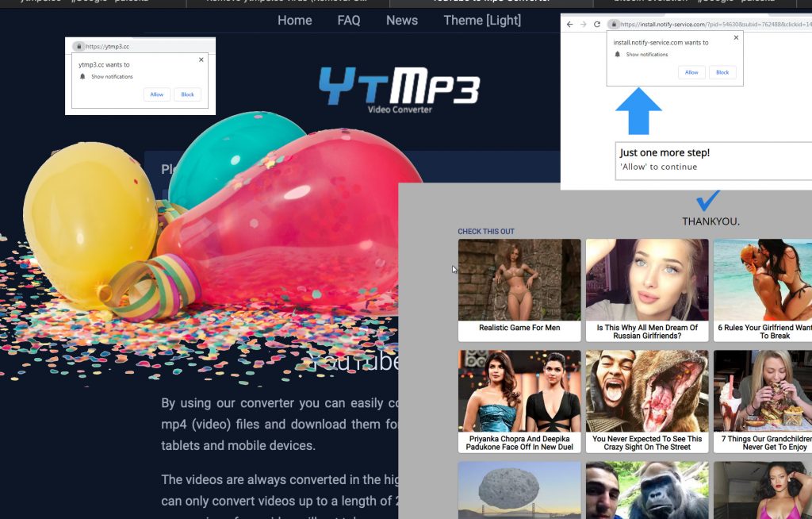Block notifications from install.notify-service.com

click(722, 72)
